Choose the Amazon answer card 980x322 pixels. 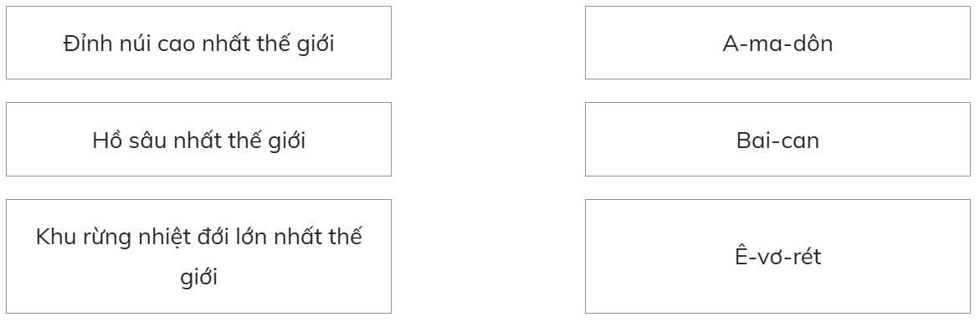click(x=777, y=43)
